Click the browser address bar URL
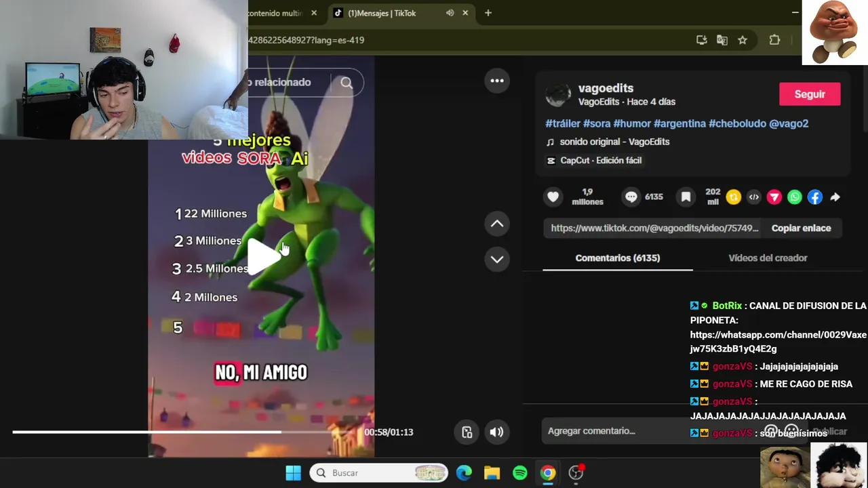Screen dimensions: 868x488 pyautogui.click(x=306, y=40)
